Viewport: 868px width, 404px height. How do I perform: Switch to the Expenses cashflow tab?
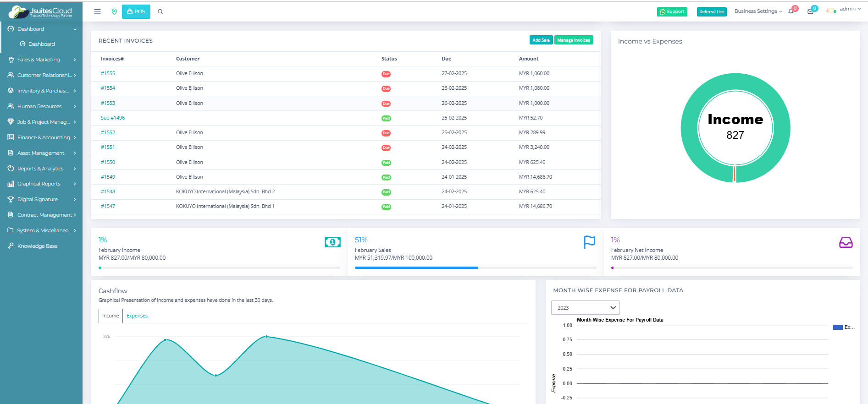(137, 316)
